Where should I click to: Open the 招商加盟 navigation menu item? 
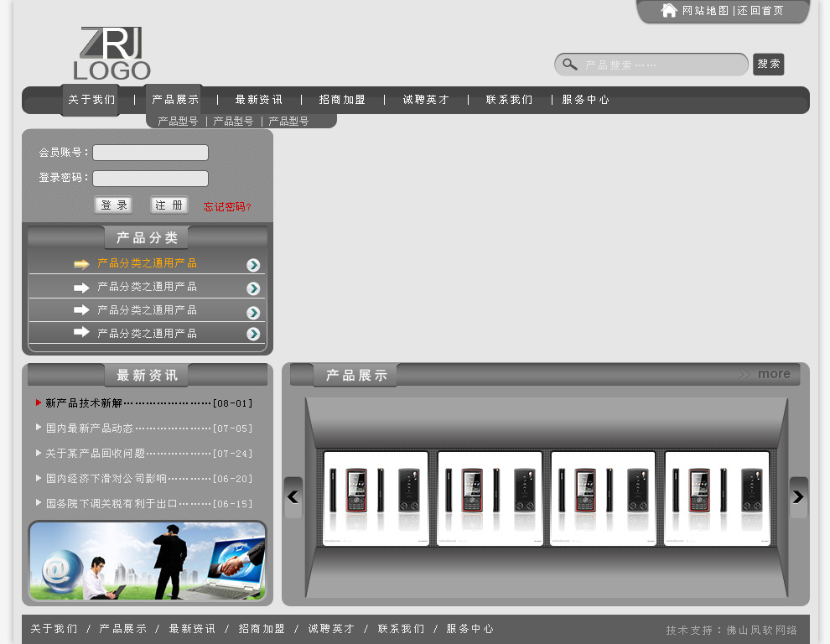pos(342,100)
